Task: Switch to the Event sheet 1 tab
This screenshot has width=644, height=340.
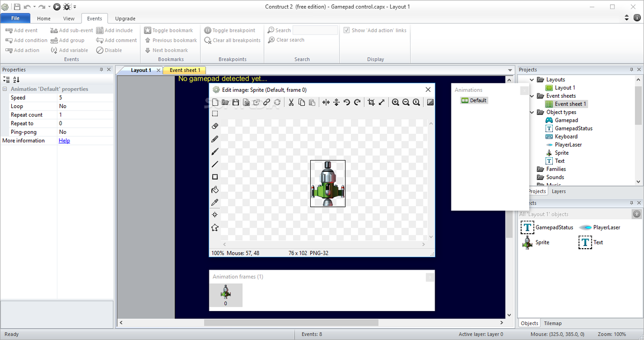Action: pyautogui.click(x=185, y=70)
